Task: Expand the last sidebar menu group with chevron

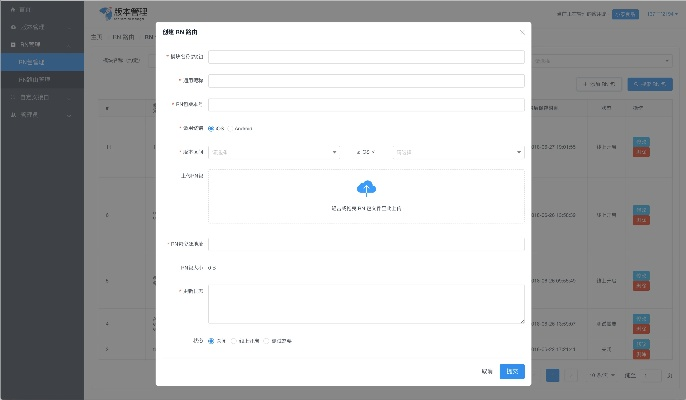Action: pos(40,115)
